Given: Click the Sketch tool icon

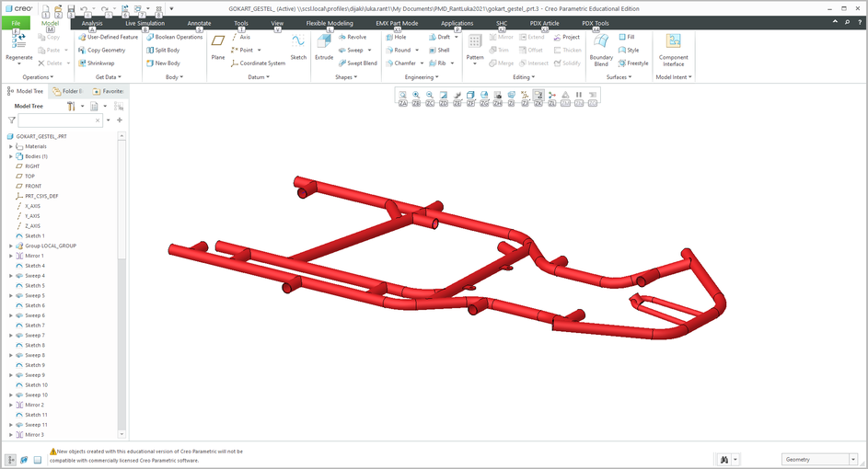Looking at the screenshot, I should pyautogui.click(x=298, y=45).
